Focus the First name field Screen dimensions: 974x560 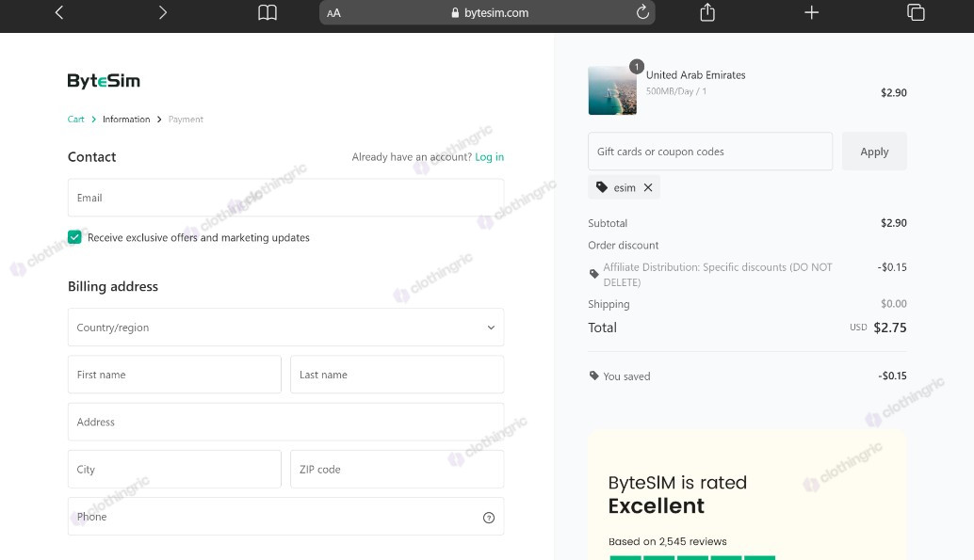[174, 375]
